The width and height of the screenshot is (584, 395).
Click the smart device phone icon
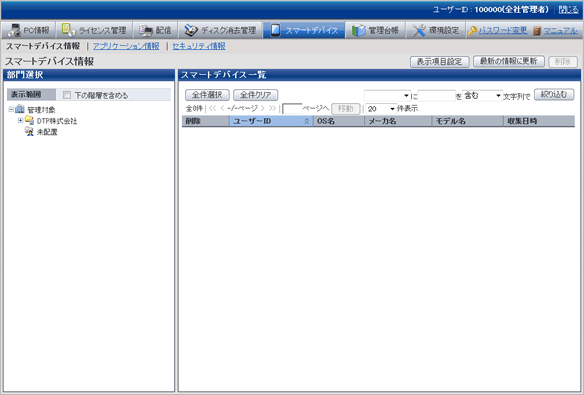coord(276,31)
